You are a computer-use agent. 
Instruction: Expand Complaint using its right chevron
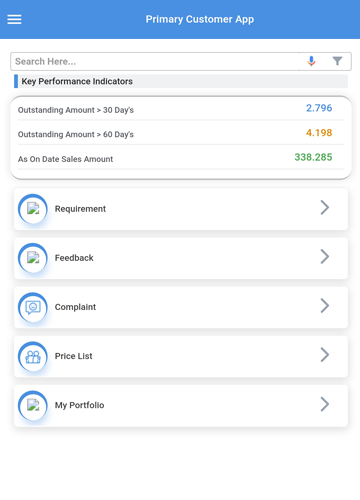coord(325,306)
